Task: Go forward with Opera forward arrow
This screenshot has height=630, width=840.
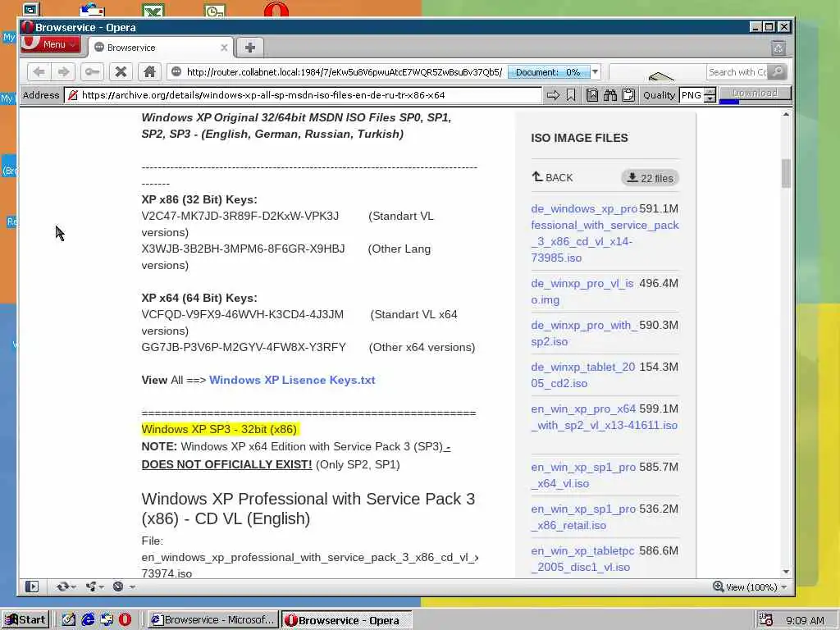Action: [x=63, y=72]
